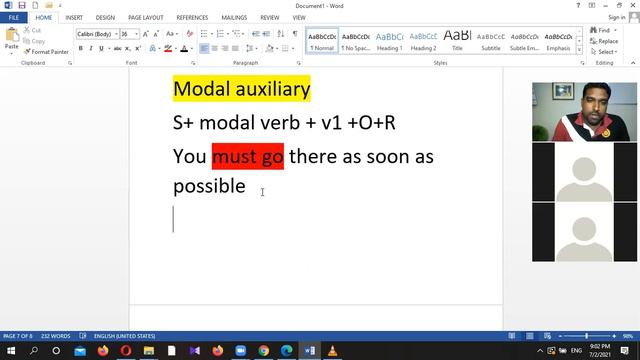Screen dimensions: 640x360
Task: Cut selection using Cut button
Action: point(32,30)
